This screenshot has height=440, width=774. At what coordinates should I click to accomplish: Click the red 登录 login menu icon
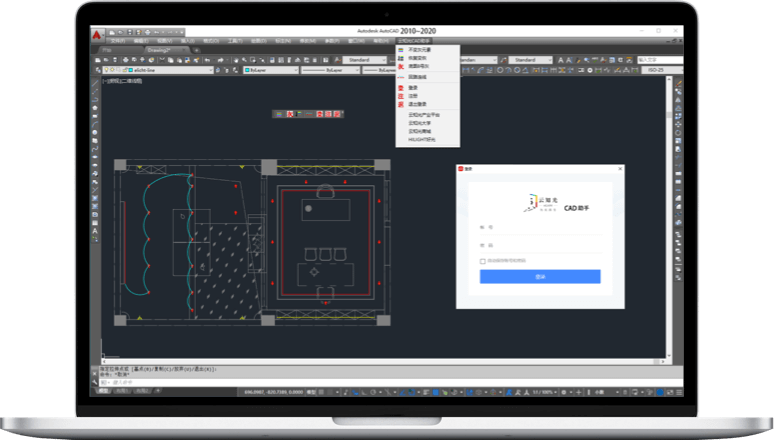[x=401, y=87]
